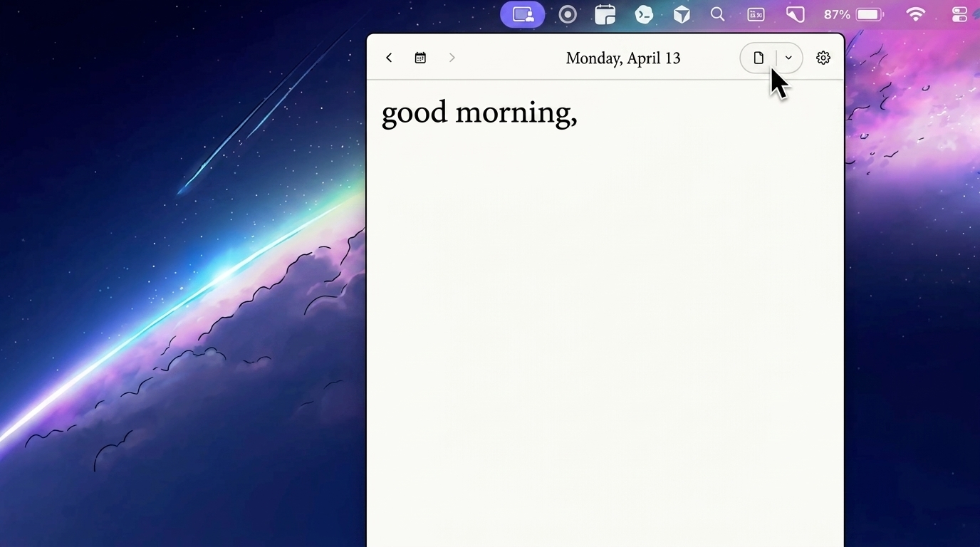Click the screen sharing menu bar icon
The image size is (980, 547).
522,14
